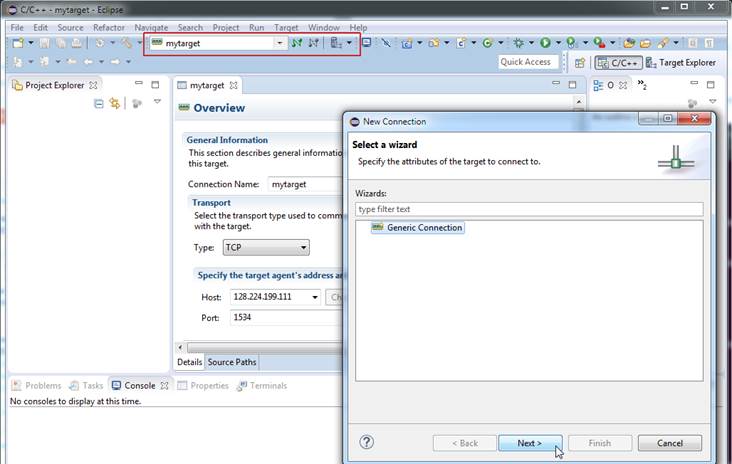Expand the Host address combo box
This screenshot has width=732, height=464.
point(315,297)
